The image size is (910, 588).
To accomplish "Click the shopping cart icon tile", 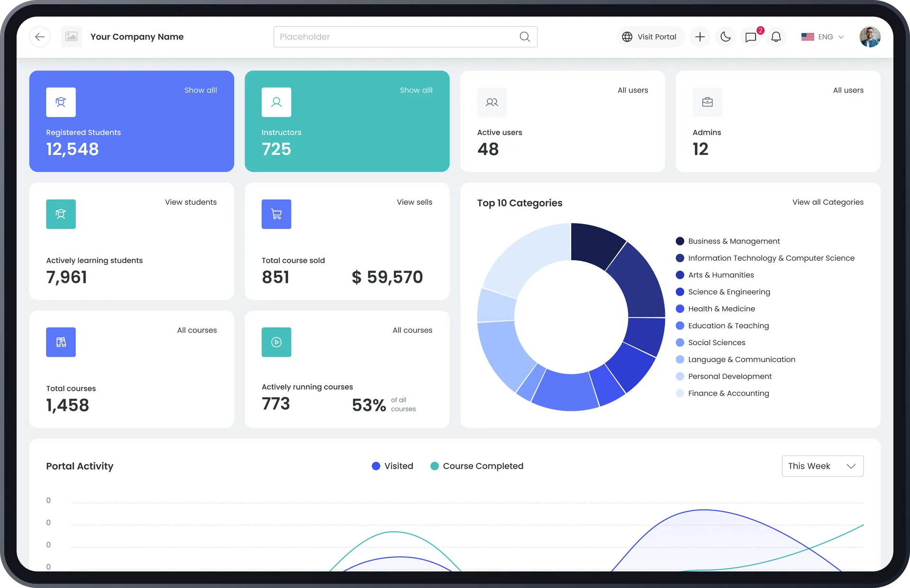I will pos(276,214).
